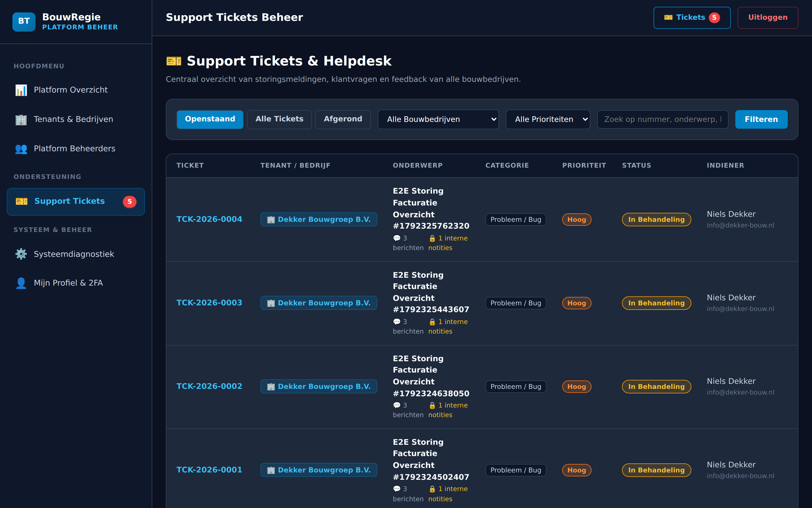Click the lock icon in TCK-2026-0002 row
Image resolution: width=812 pixels, height=508 pixels.
pos(432,406)
